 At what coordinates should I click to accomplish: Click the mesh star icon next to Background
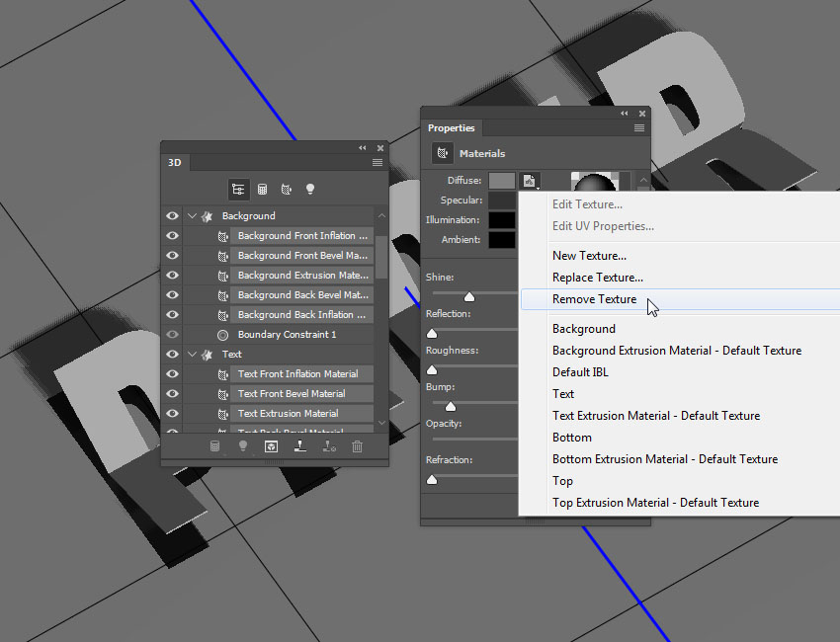[207, 216]
